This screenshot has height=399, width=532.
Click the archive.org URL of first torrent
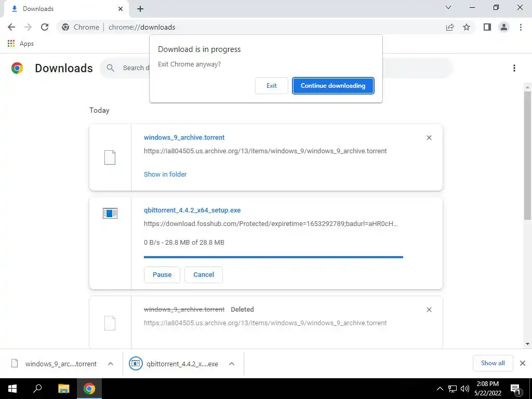(265, 151)
